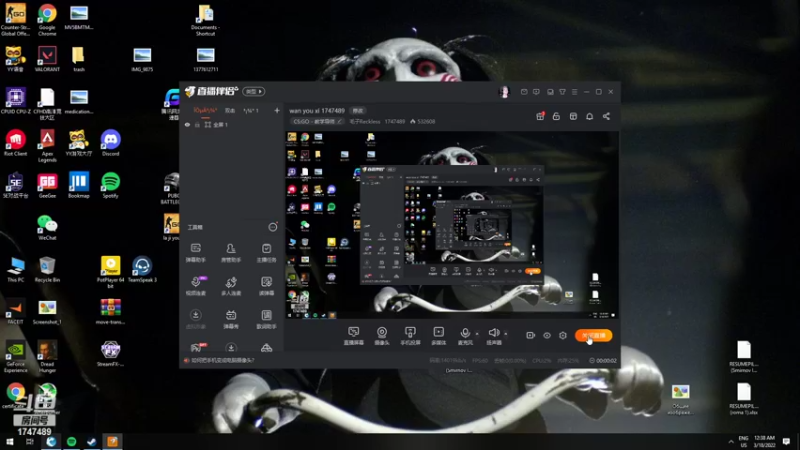Open the danmaku assistant tool in toolbox
Viewport: 800px width, 450px height.
(195, 253)
